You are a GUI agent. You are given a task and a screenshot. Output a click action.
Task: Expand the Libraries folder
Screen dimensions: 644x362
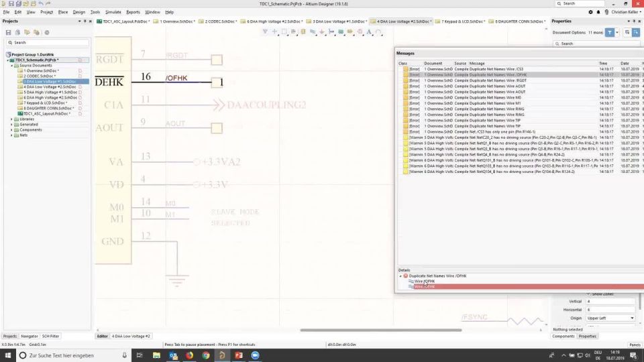[x=11, y=119]
